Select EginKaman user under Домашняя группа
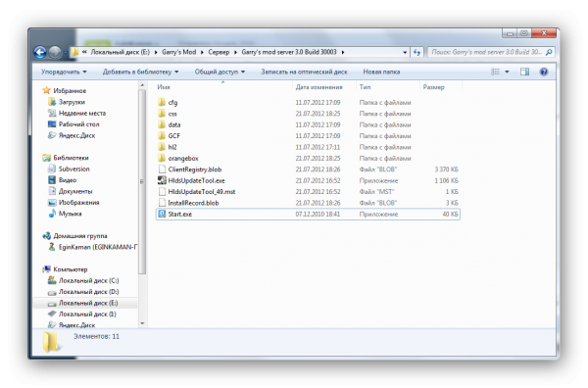Viewport: 588px width, 388px height. [98, 247]
